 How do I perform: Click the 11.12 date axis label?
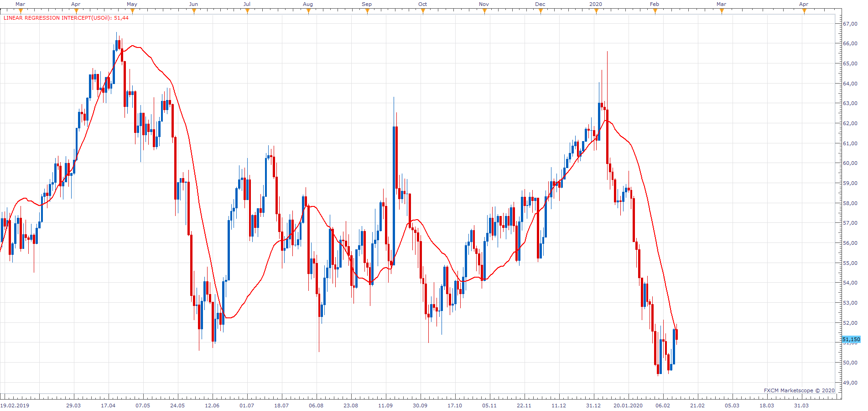559,406
